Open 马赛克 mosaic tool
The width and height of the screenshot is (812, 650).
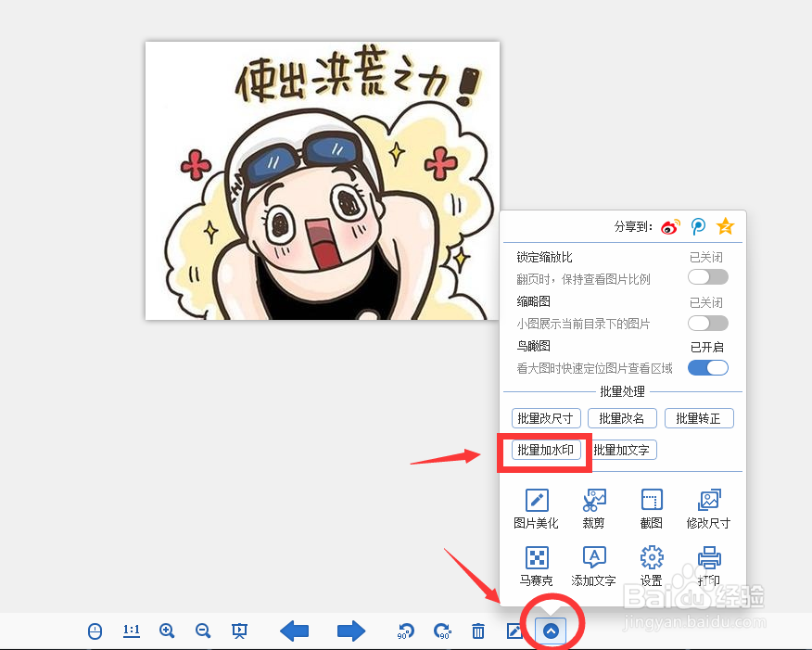click(536, 567)
